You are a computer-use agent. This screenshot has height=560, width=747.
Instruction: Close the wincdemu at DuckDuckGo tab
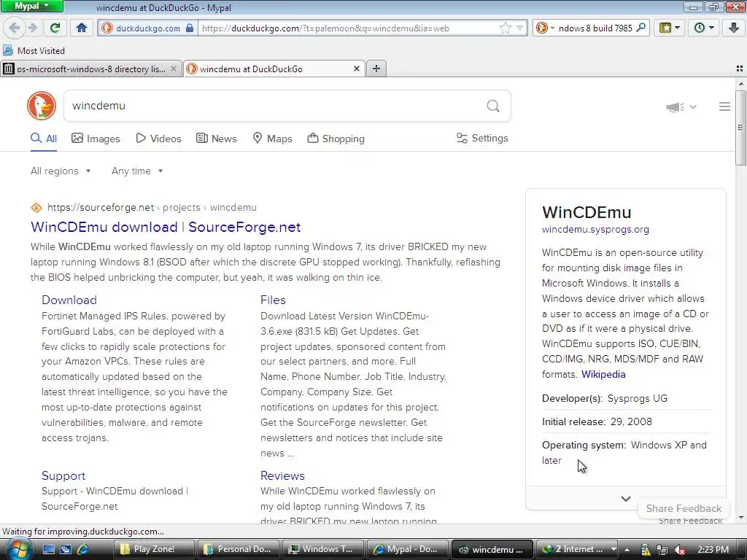tap(356, 69)
